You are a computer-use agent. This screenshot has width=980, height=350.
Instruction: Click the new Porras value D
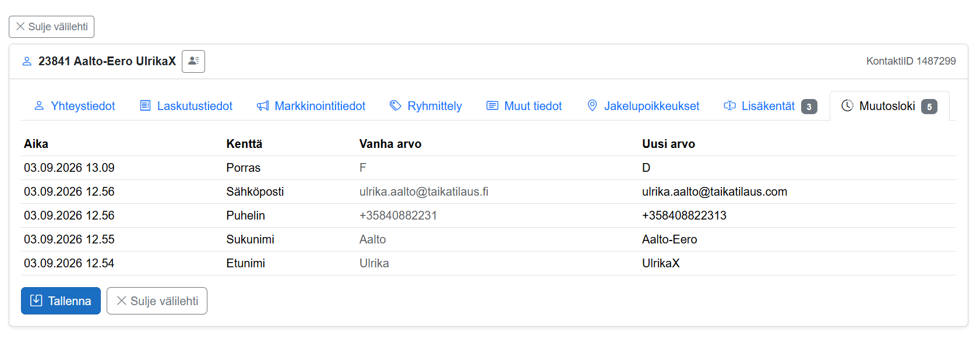[646, 168]
